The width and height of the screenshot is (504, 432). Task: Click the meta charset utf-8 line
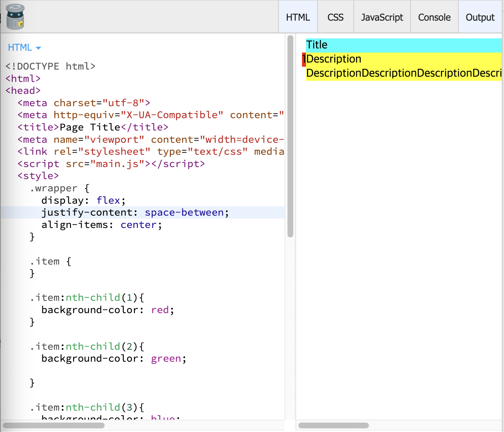[84, 103]
